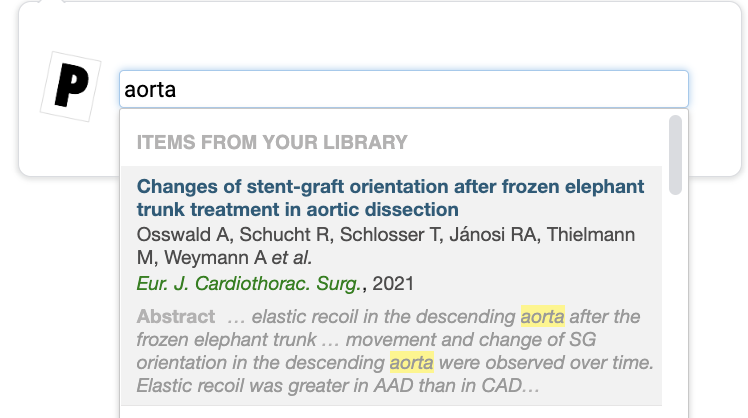Click the white area below the first result divider

point(391,412)
